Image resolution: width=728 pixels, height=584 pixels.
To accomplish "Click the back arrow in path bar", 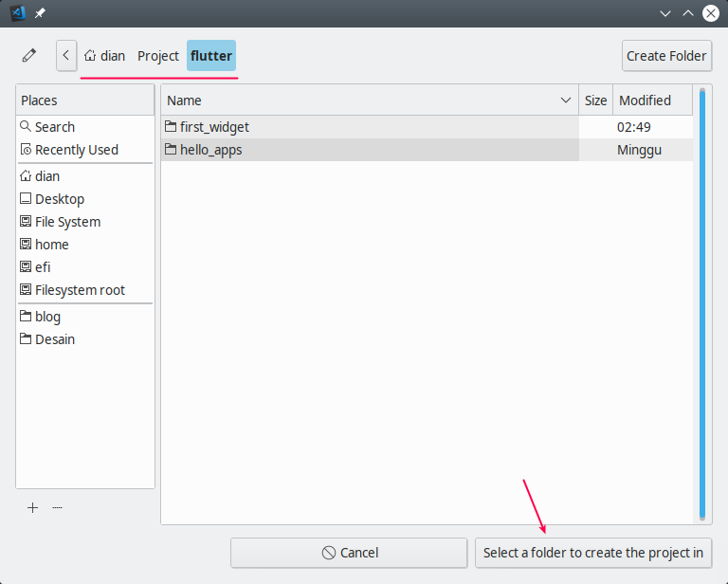I will [65, 56].
